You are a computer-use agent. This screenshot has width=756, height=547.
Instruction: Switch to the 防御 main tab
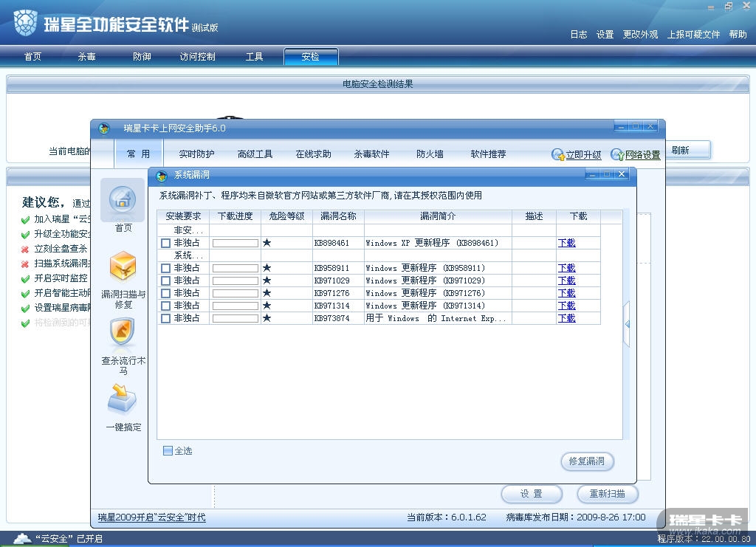142,56
